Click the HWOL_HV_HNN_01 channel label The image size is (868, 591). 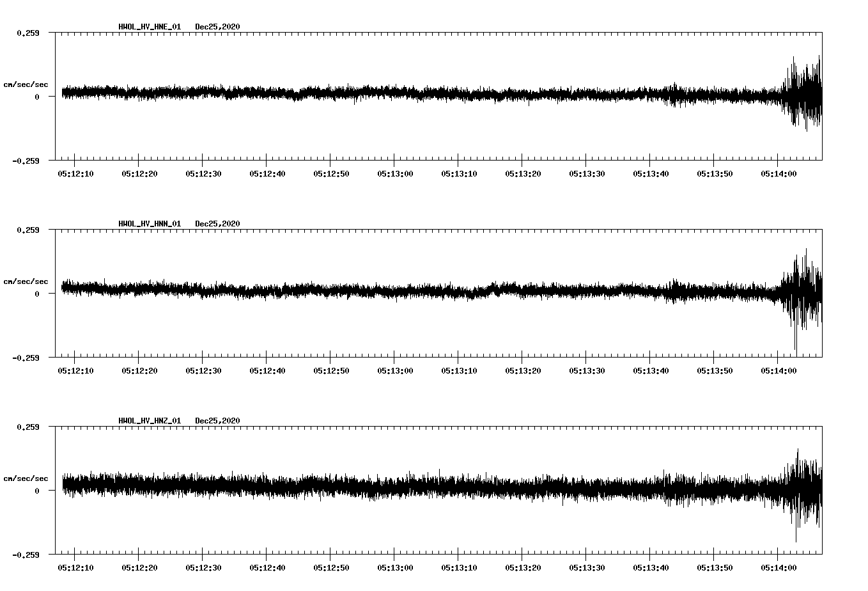pos(149,224)
